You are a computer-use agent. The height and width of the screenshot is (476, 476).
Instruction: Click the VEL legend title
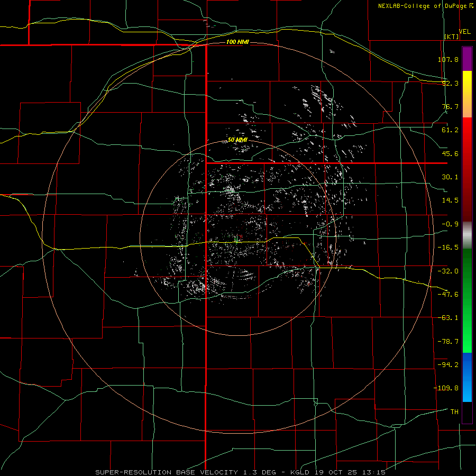coord(465,32)
